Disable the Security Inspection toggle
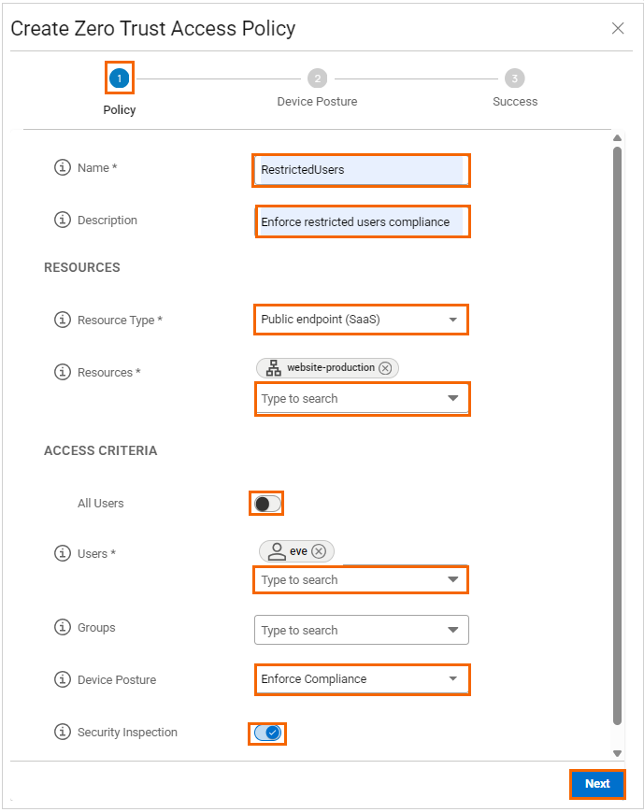The image size is (644, 812). (267, 733)
